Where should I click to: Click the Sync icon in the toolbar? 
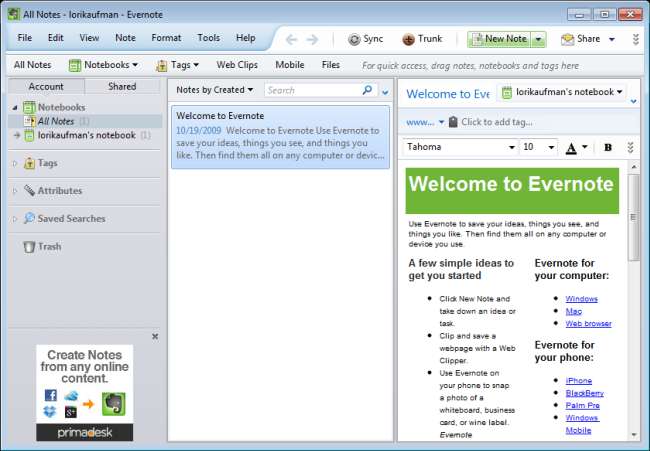coord(354,39)
